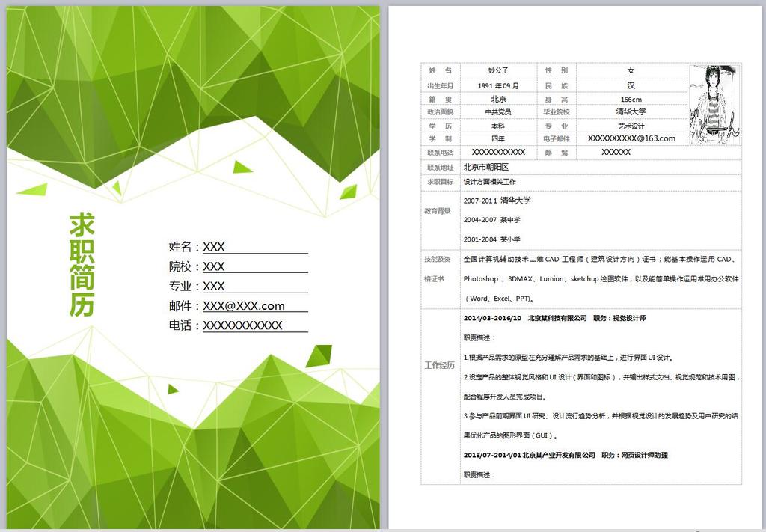Image resolution: width=766 pixels, height=532 pixels.
Task: Click duty line 3 starting 参与产品前期界面
Action: [x=601, y=416]
